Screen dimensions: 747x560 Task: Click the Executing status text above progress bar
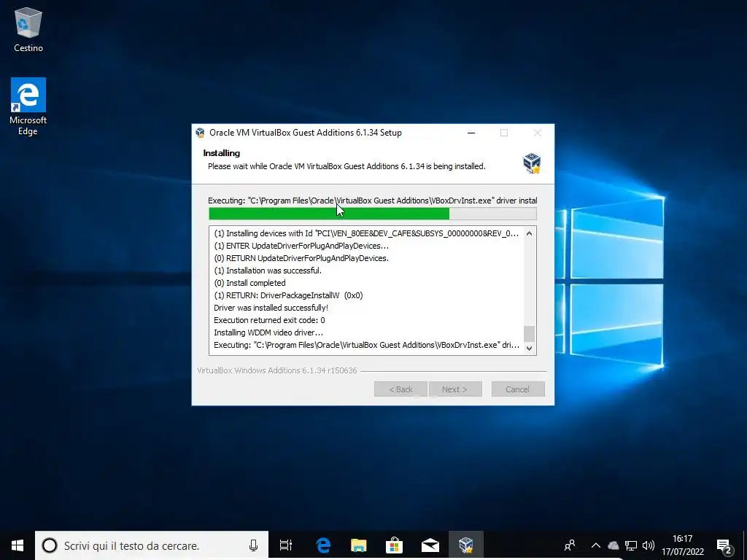click(x=373, y=201)
